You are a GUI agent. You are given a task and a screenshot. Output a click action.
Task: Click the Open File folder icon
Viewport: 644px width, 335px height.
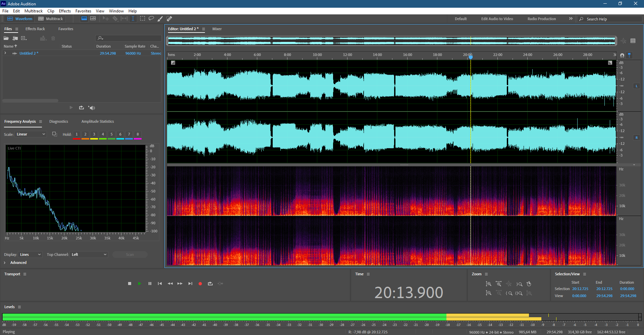click(x=6, y=38)
